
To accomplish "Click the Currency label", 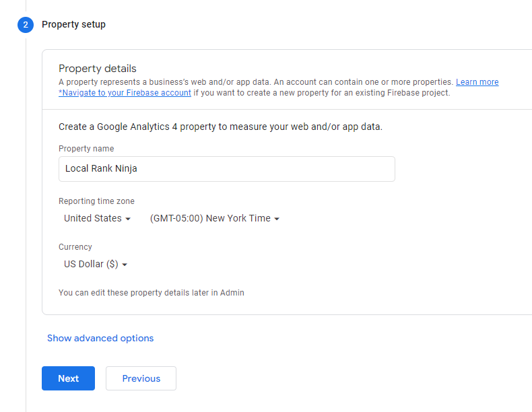I will click(x=75, y=247).
